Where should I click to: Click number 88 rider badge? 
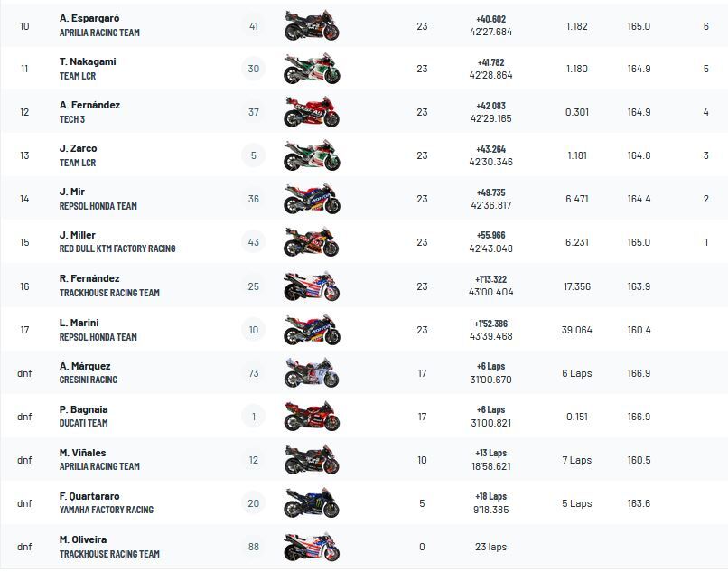coord(254,547)
